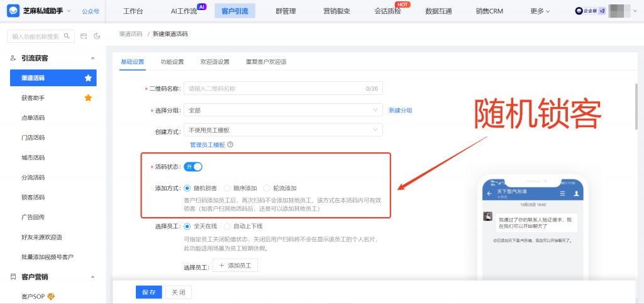This screenshot has width=644, height=304.
Task: Open 客户SOP in the sidebar
Action: click(x=33, y=296)
